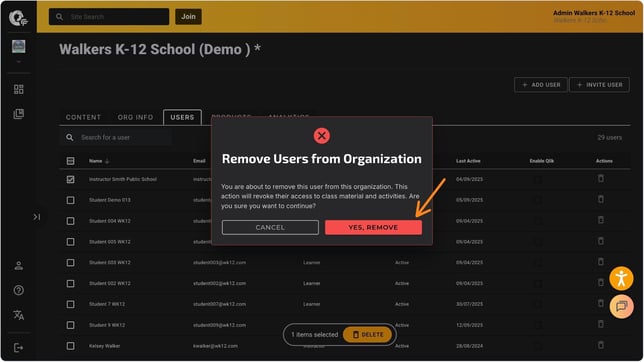Click the 30/07/2025 last active date
This screenshot has width=644, height=362.
pos(469,304)
